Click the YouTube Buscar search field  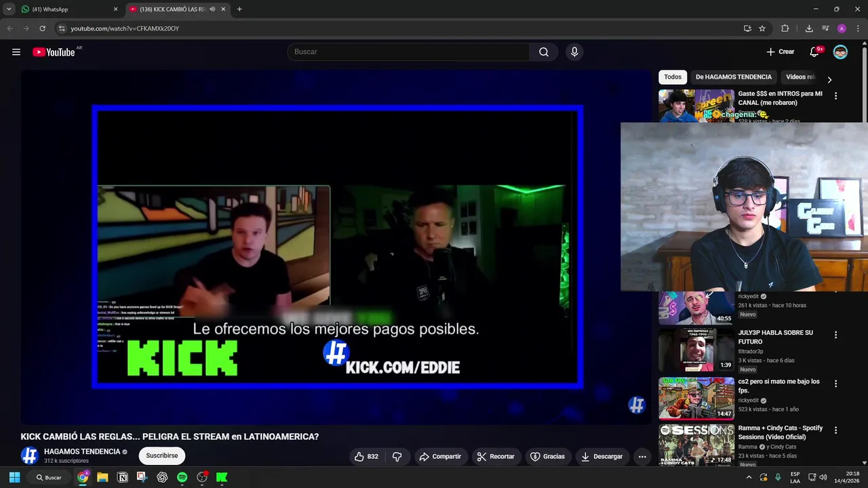coord(408,52)
